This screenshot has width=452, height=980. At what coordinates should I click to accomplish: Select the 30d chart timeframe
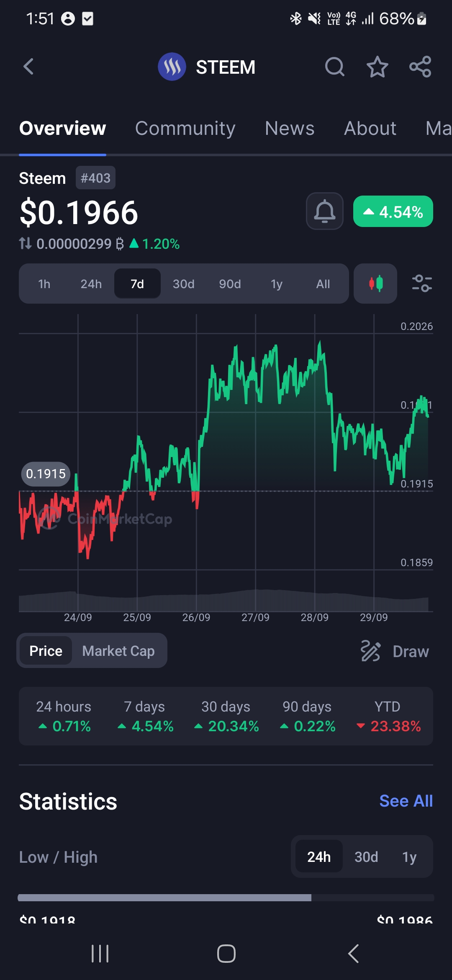(183, 284)
